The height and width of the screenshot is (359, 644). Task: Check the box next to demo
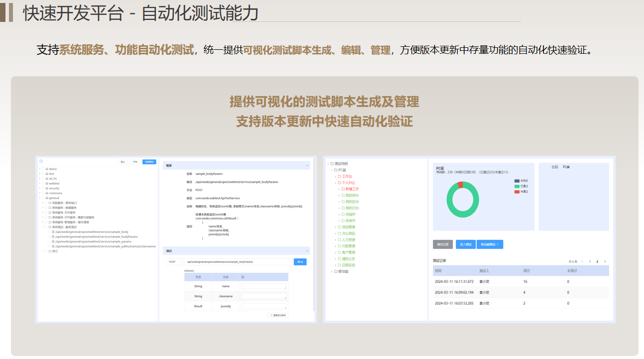click(43, 169)
